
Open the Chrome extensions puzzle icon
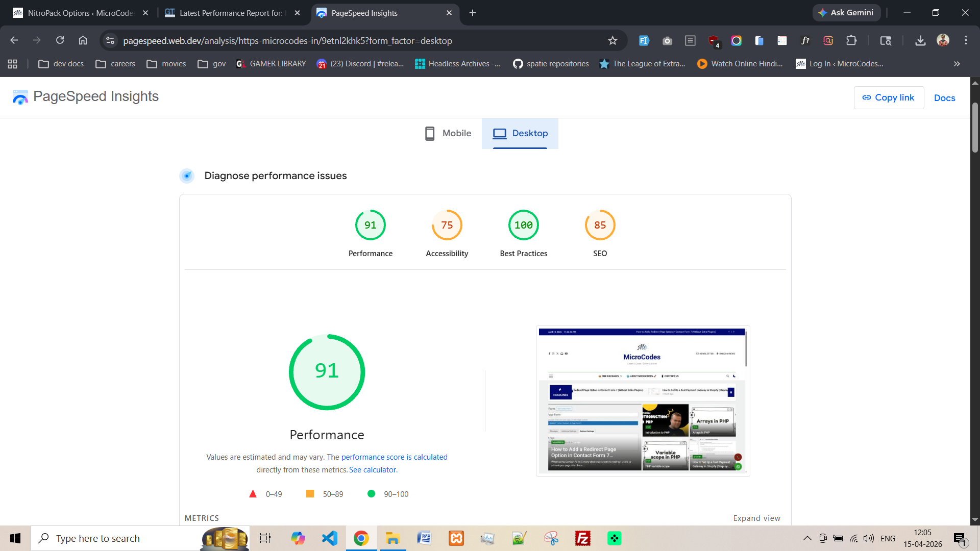(851, 41)
